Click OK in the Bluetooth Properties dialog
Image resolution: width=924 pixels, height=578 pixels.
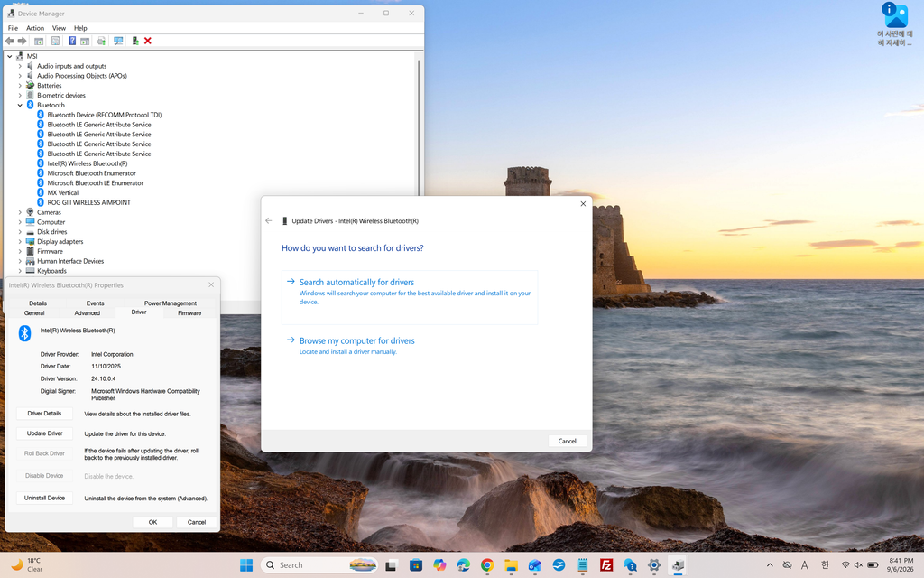tap(152, 522)
